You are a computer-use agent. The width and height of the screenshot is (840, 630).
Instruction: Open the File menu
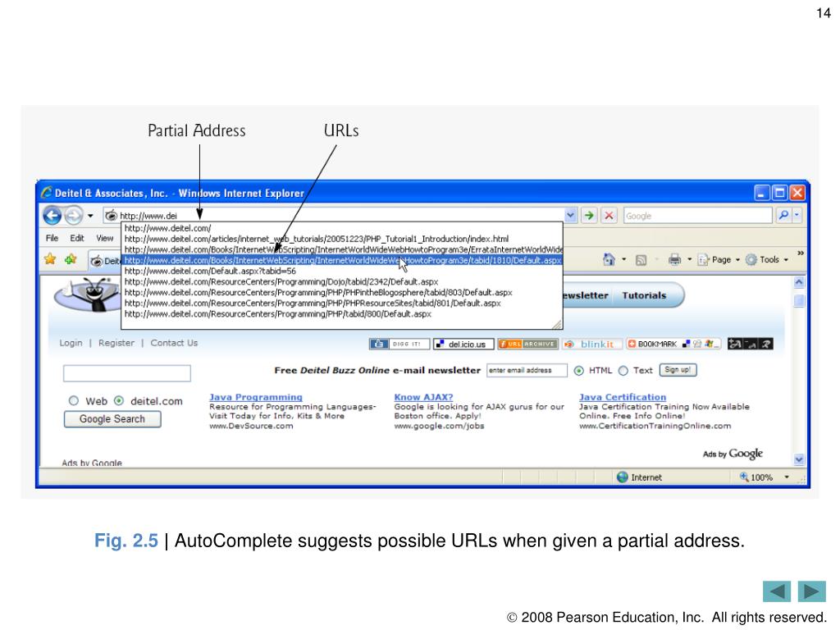tap(52, 238)
